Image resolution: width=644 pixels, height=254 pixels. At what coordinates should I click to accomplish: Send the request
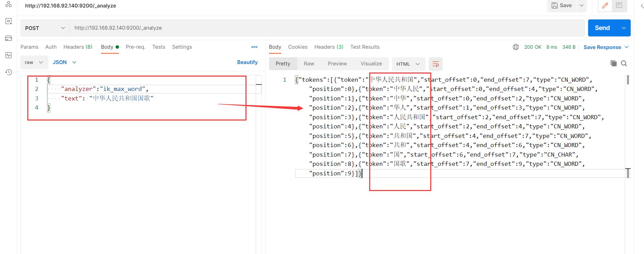[x=602, y=28]
